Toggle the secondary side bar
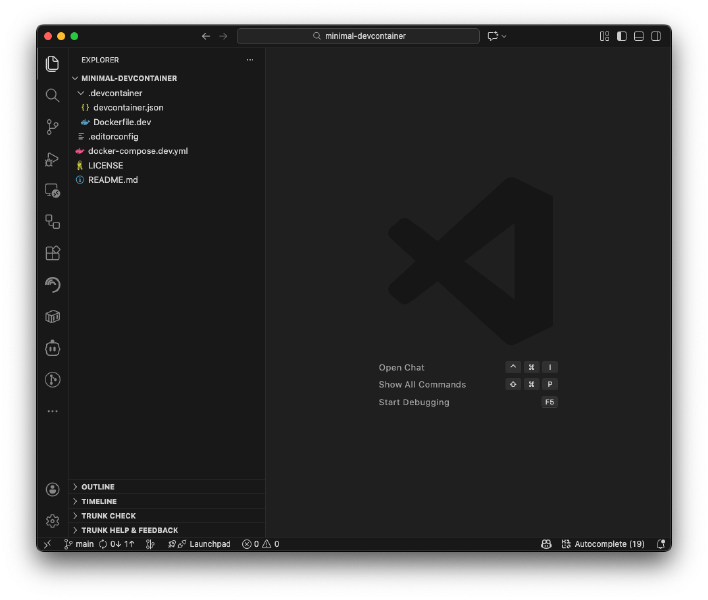The image size is (708, 600). (x=656, y=36)
